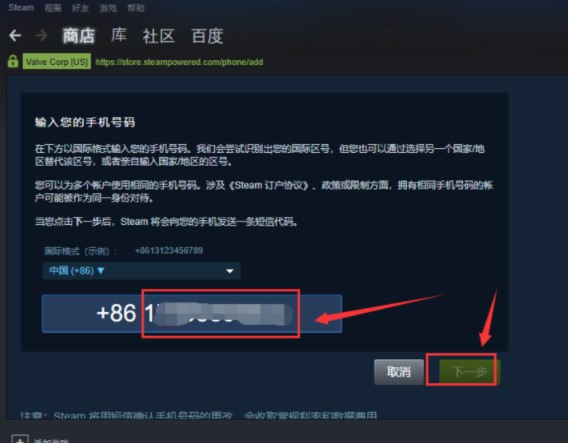This screenshot has width=568, height=443.
Task: Open the 游戏 menu
Action: point(108,8)
